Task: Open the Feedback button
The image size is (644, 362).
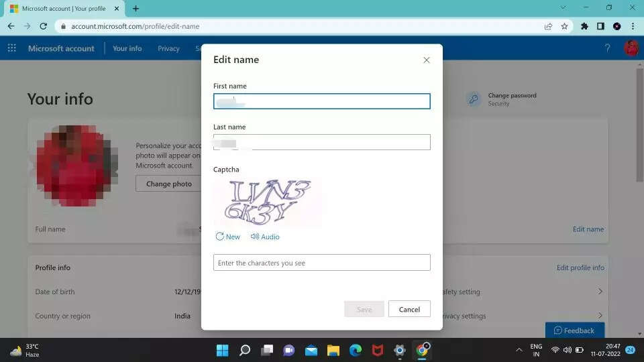Action: tap(574, 330)
